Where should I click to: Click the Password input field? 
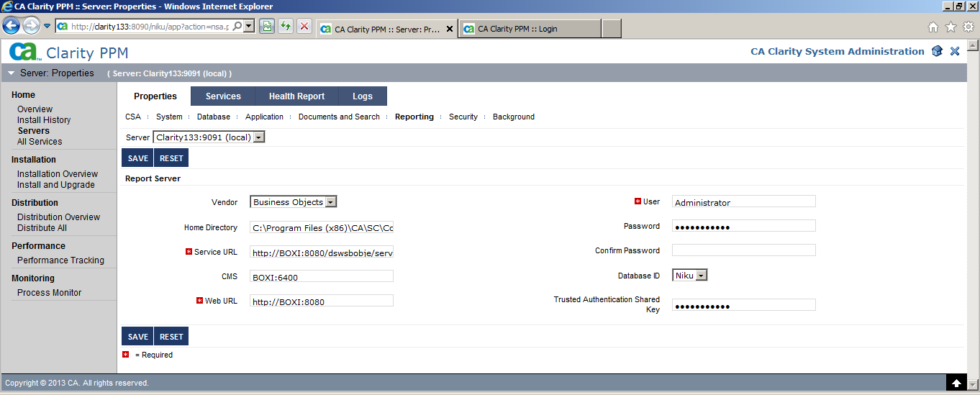pos(744,227)
